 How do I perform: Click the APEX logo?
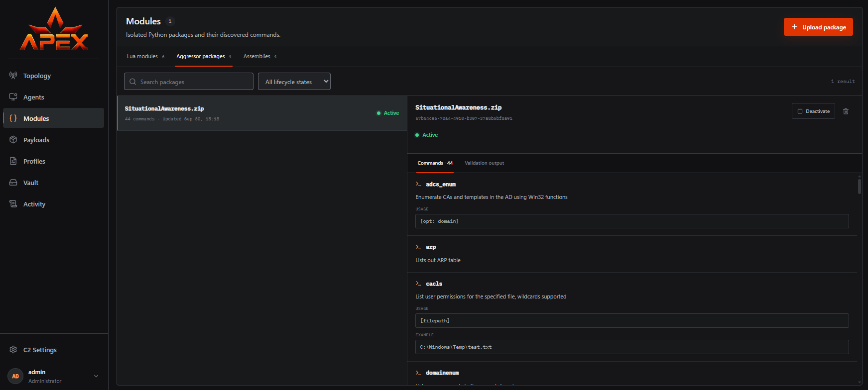point(54,29)
